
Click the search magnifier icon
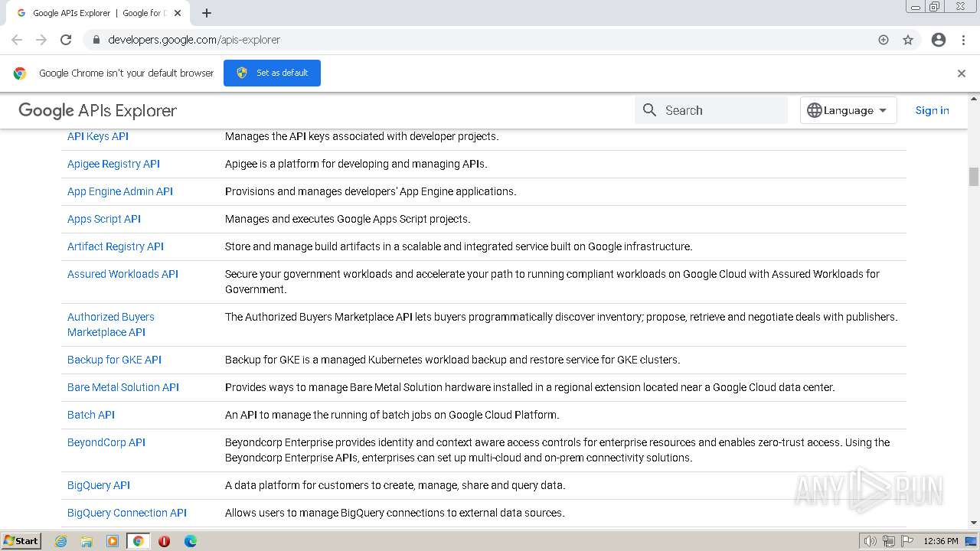click(x=650, y=110)
